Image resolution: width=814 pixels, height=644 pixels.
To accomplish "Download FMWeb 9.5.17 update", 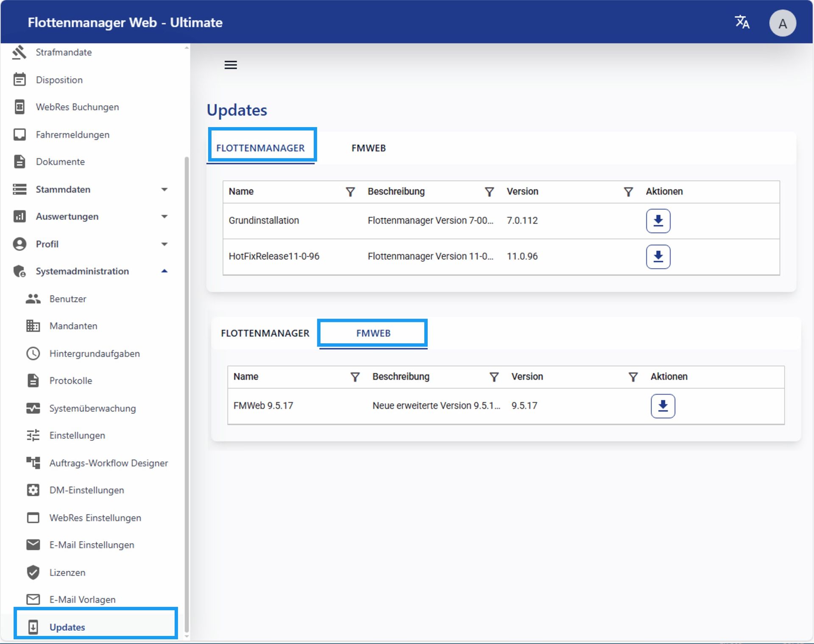I will (x=663, y=406).
